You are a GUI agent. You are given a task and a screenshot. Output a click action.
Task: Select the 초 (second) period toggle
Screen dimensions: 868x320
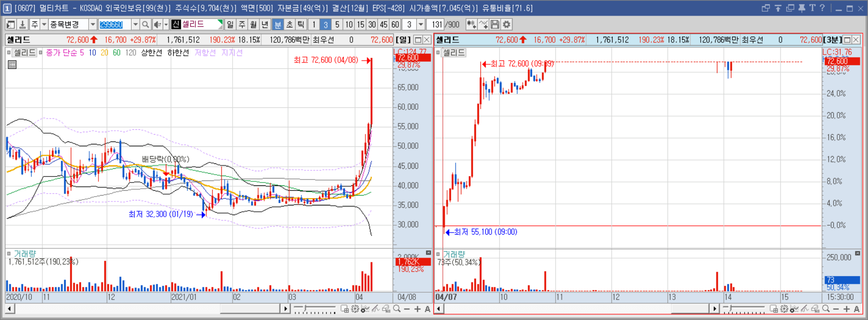[290, 24]
